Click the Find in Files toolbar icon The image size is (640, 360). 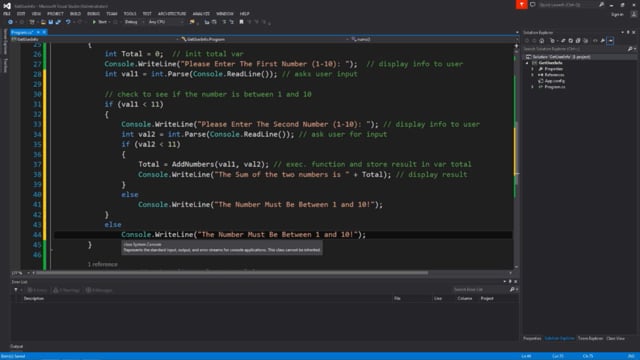point(192,22)
